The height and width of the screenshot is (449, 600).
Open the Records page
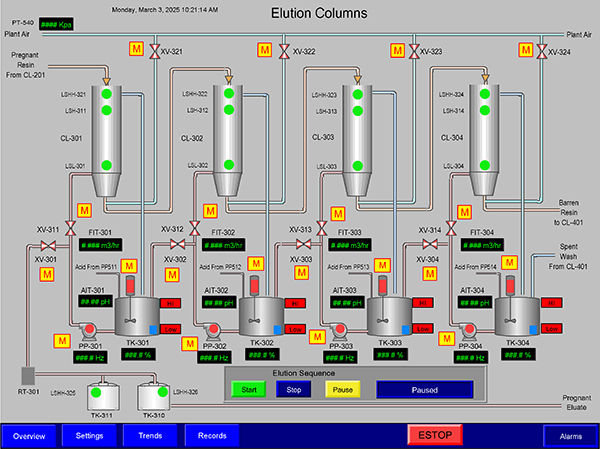[212, 436]
